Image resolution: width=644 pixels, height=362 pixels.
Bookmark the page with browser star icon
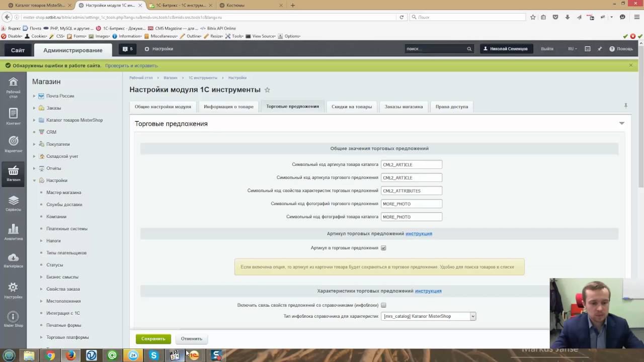[x=533, y=17]
